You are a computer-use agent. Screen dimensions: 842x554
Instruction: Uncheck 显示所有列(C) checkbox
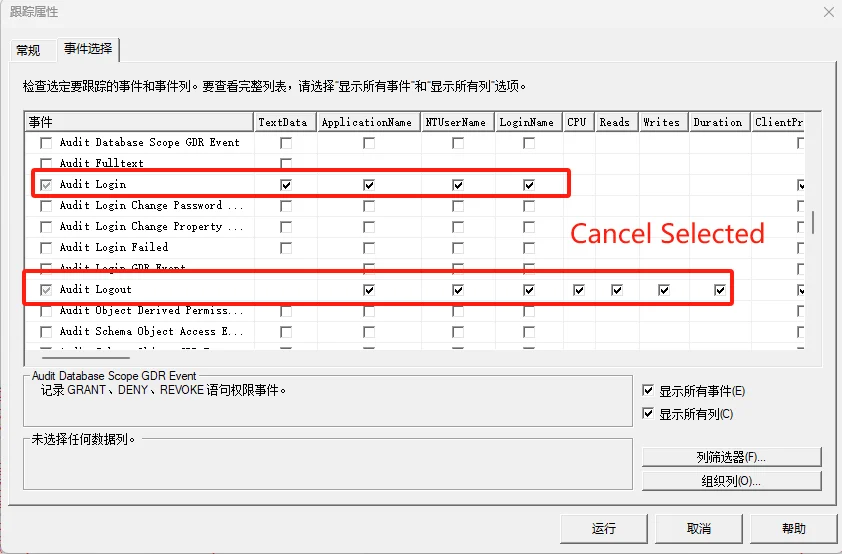tap(648, 413)
